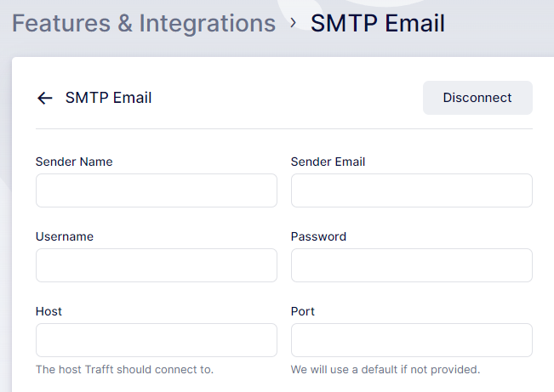Click the SMTP Email breadcrumb title
Image resolution: width=554 pixels, height=392 pixels.
click(377, 23)
